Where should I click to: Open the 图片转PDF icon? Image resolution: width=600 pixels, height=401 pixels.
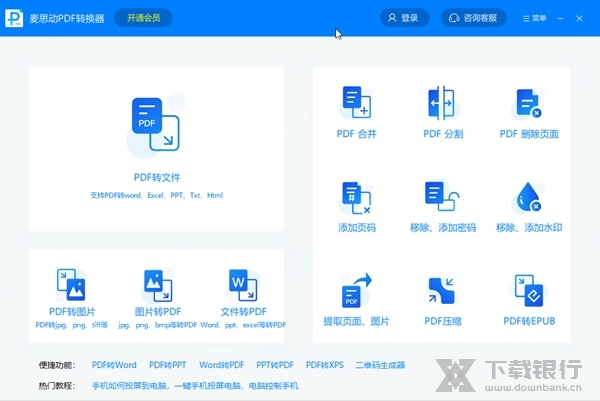(x=158, y=285)
